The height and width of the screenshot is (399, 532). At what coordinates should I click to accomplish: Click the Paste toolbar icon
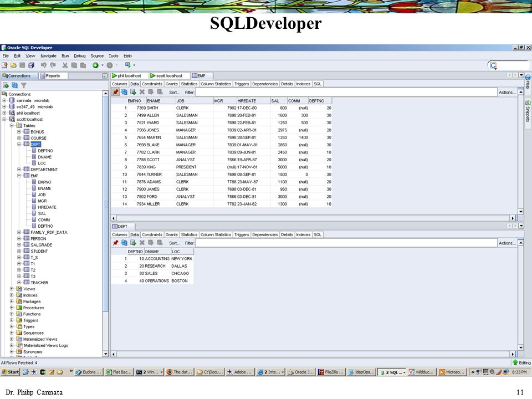(83, 65)
